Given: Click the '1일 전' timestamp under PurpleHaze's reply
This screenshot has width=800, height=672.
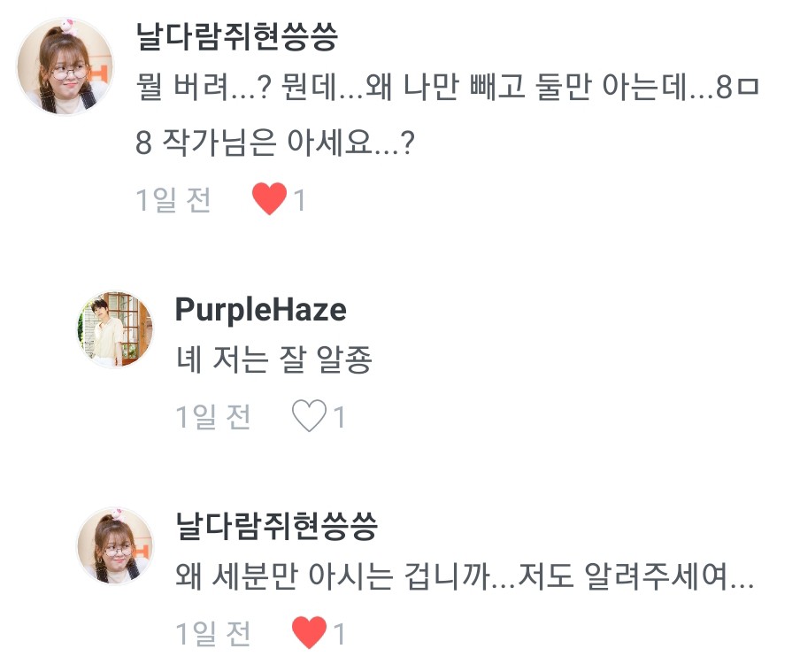Looking at the screenshot, I should coord(213,416).
